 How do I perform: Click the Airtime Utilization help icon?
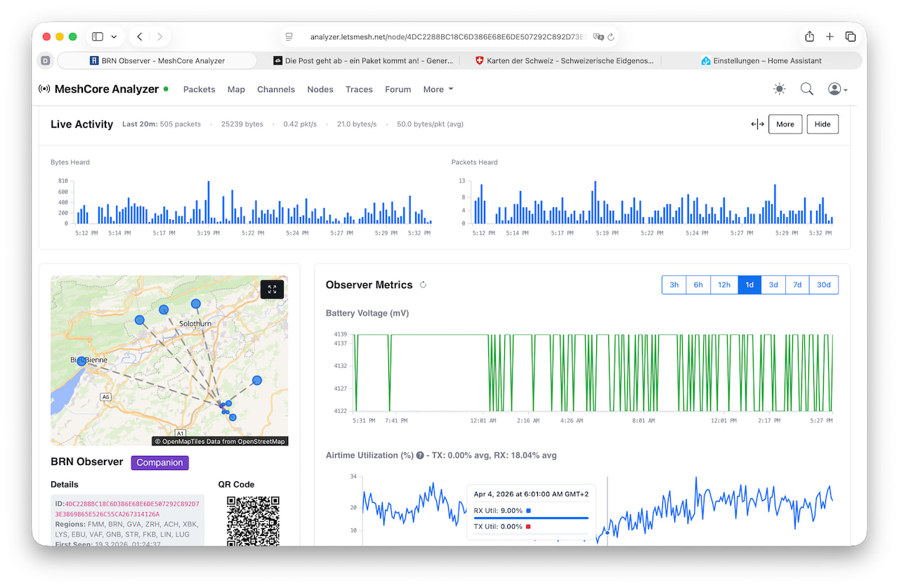(420, 455)
